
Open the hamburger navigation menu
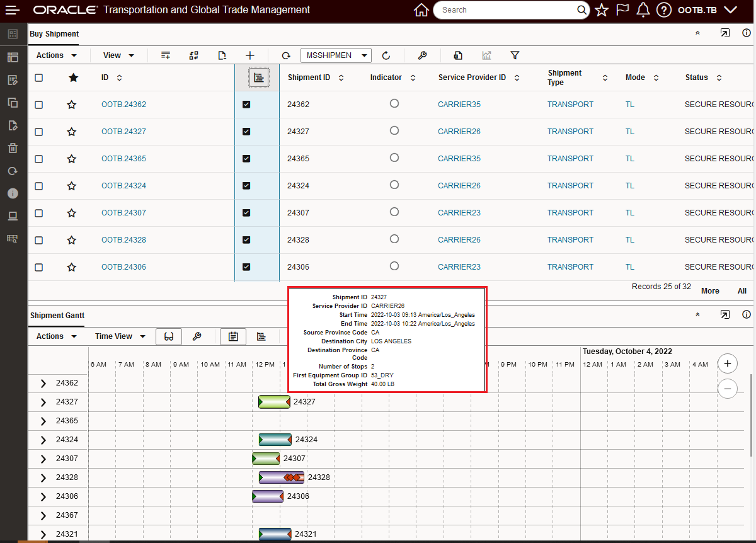click(x=13, y=10)
